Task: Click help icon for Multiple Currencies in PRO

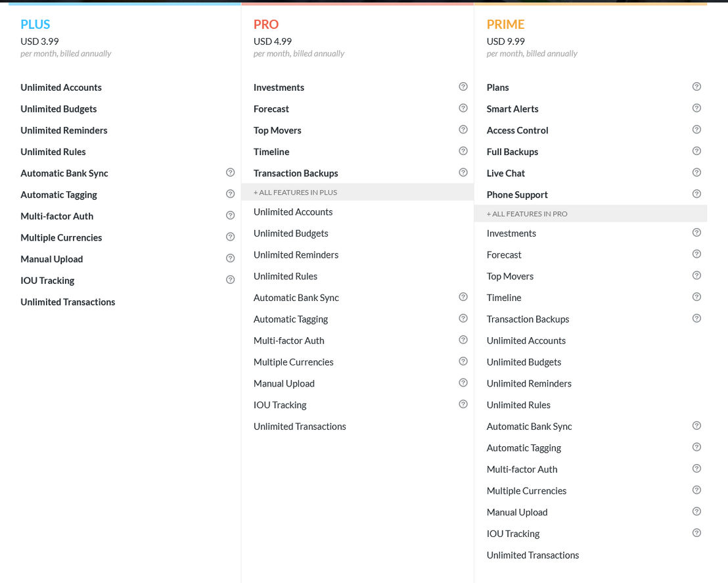Action: tap(463, 361)
